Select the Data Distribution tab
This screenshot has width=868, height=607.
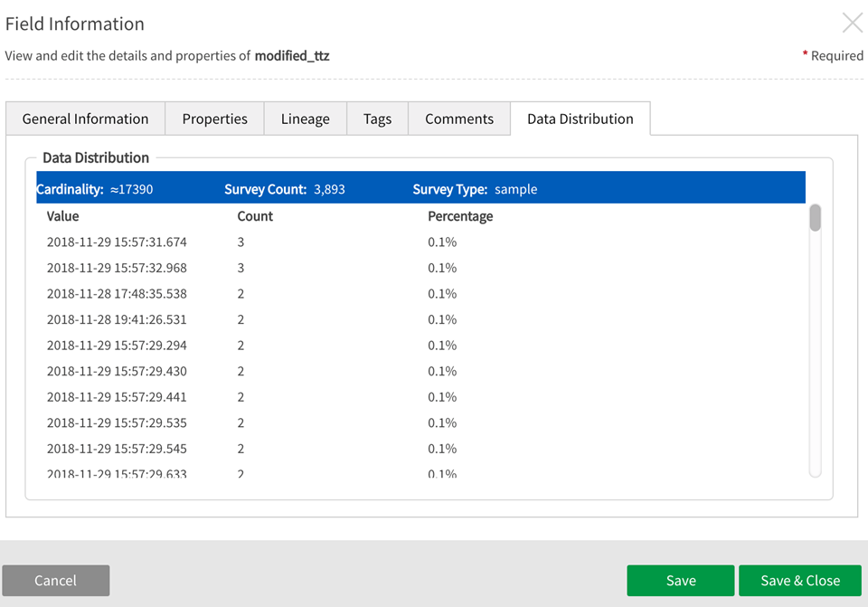580,119
